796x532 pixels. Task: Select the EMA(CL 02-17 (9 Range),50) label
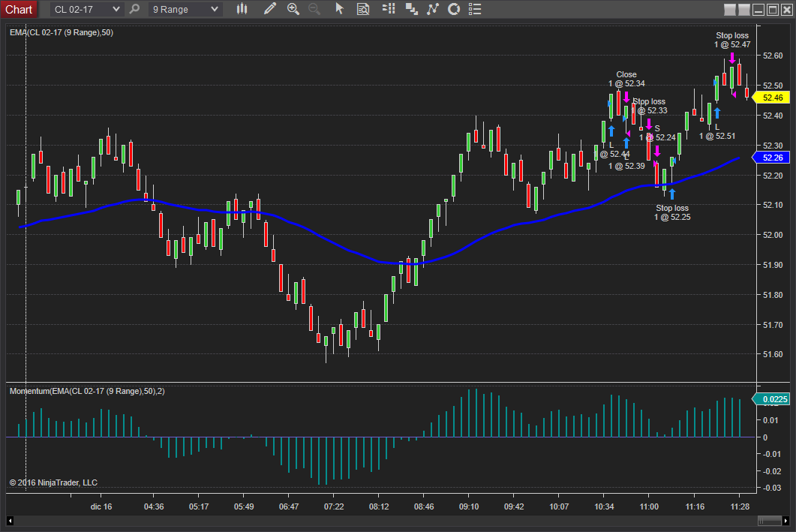62,32
